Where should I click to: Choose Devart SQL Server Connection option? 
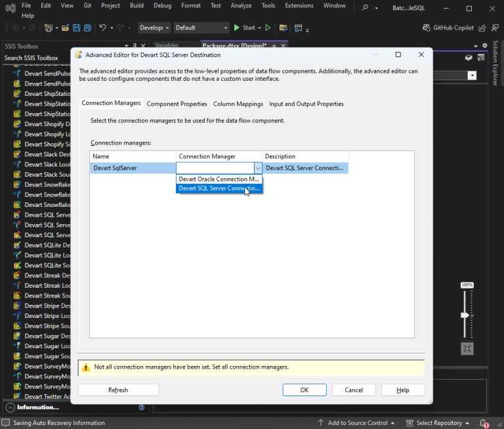point(219,189)
